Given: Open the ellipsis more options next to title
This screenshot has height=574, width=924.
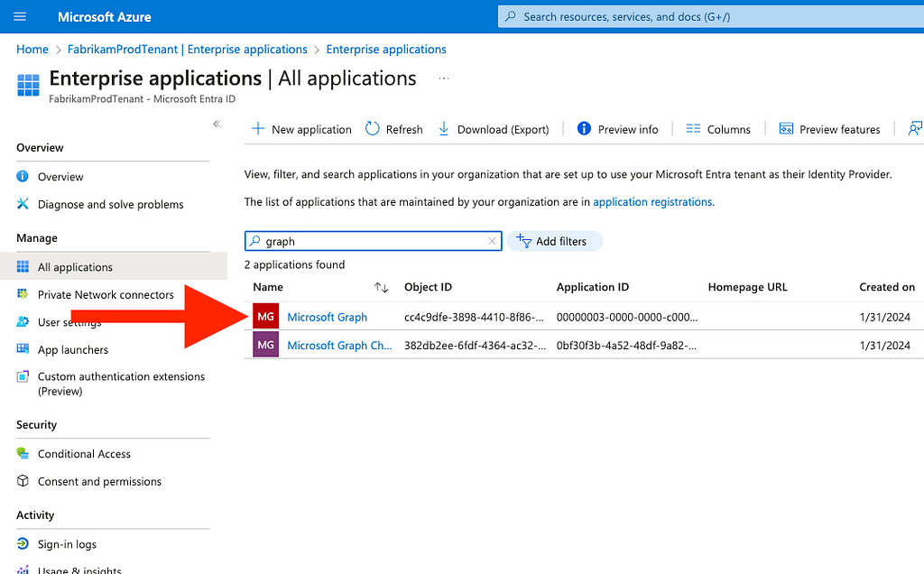Looking at the screenshot, I should (x=444, y=79).
